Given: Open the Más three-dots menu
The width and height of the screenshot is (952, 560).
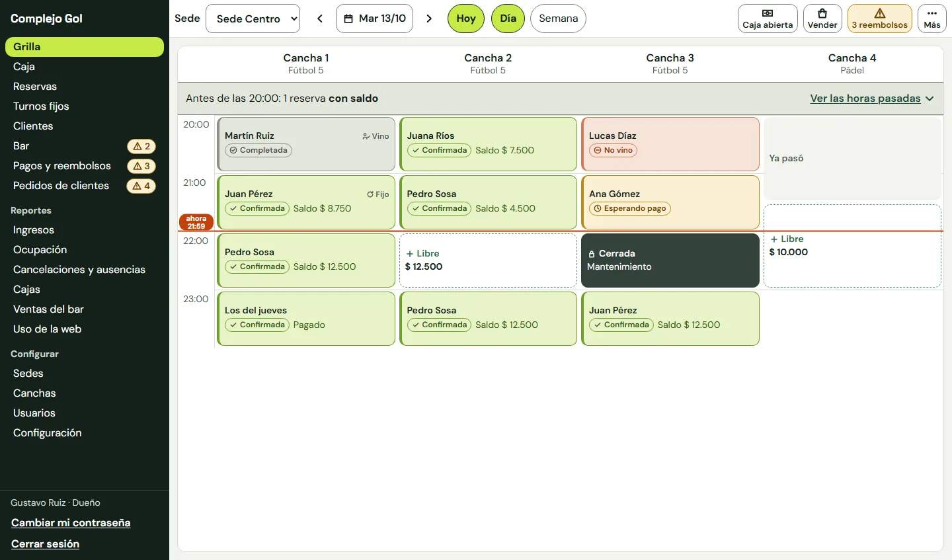Looking at the screenshot, I should pos(932,19).
